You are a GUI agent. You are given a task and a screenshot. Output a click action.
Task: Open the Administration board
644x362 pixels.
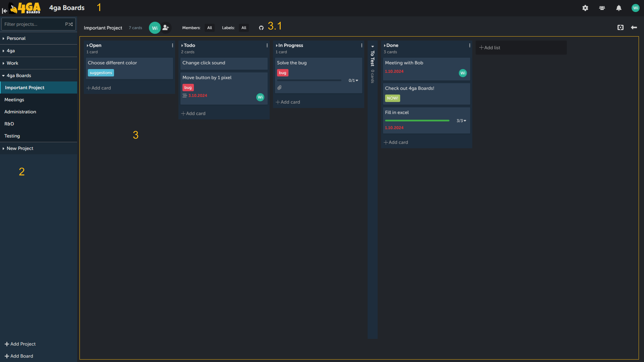[x=38, y=112]
